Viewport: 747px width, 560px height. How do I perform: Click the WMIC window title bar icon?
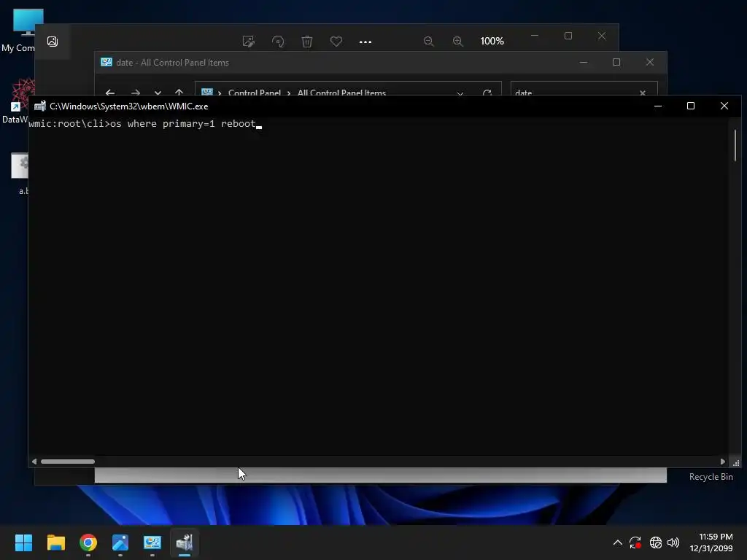click(40, 106)
